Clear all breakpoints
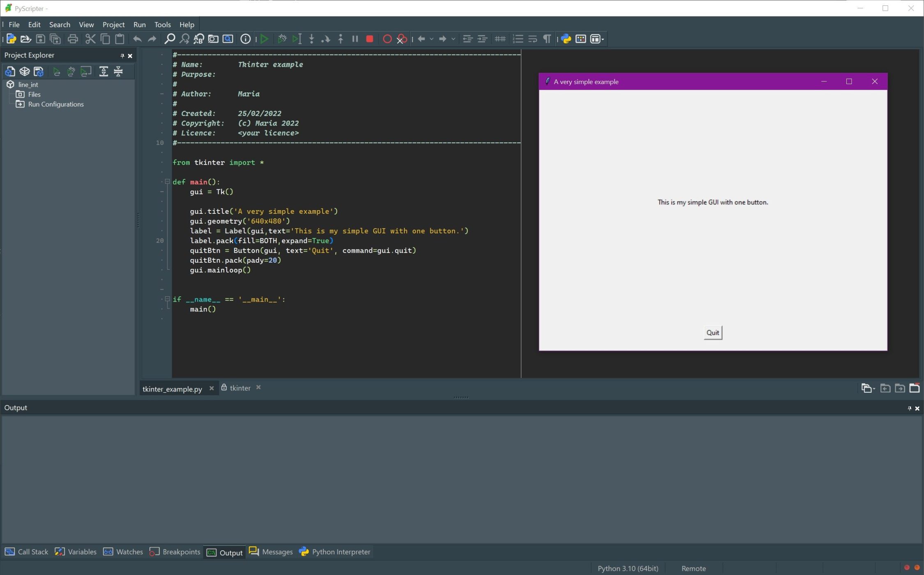The width and height of the screenshot is (924, 575). 401,39
